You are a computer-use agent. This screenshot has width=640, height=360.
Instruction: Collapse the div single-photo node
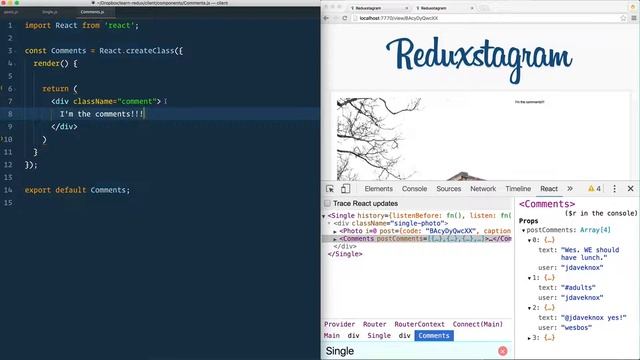point(329,224)
